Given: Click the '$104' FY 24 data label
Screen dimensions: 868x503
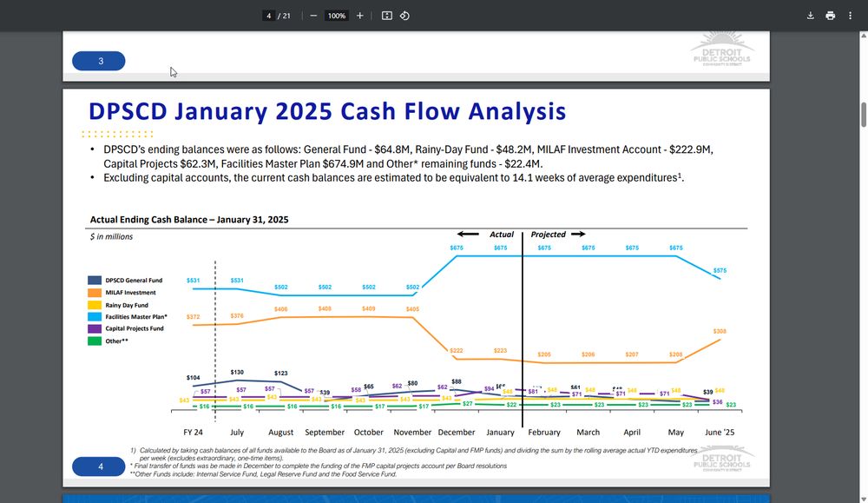Looking at the screenshot, I should (194, 378).
